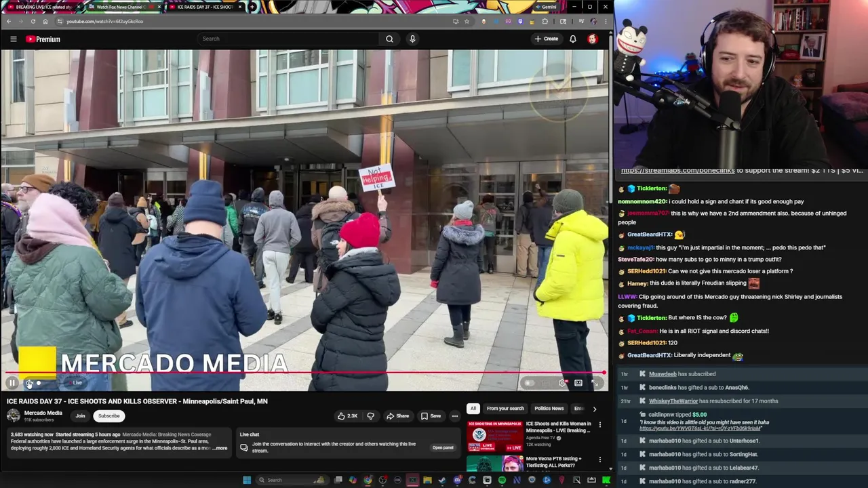Viewport: 868px width, 488px height.
Task: Go back in the browser
Action: (9, 21)
